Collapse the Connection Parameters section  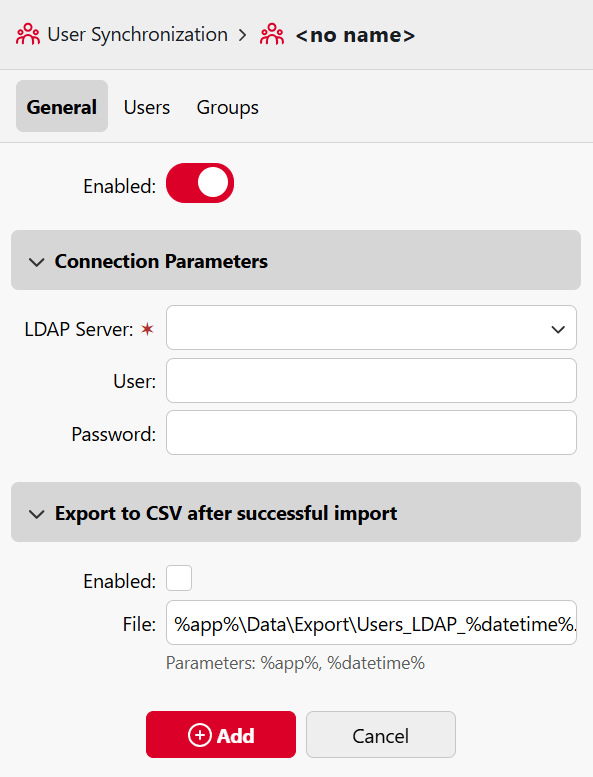(x=37, y=262)
